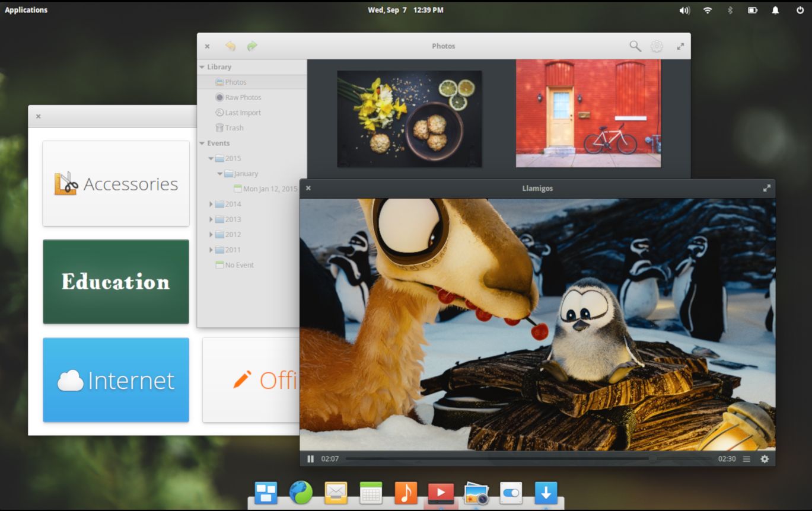Pause the Llamigos video playback
The image size is (812, 511).
[x=310, y=458]
